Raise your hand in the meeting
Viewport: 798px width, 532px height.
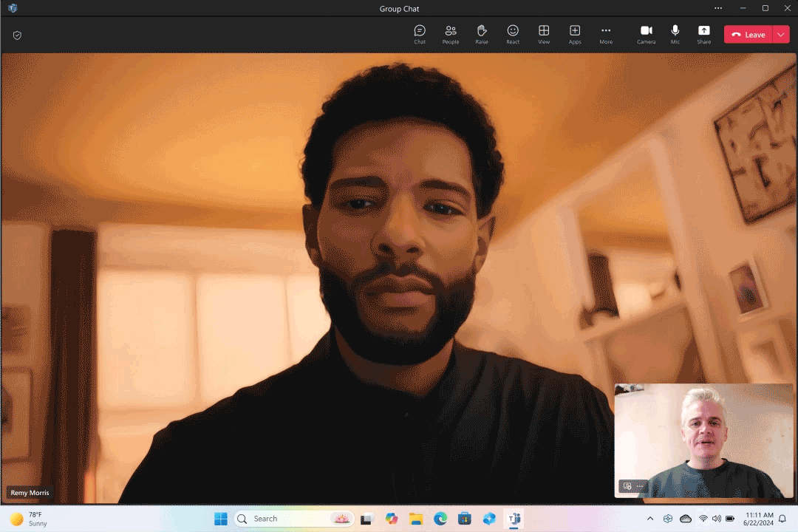point(482,34)
